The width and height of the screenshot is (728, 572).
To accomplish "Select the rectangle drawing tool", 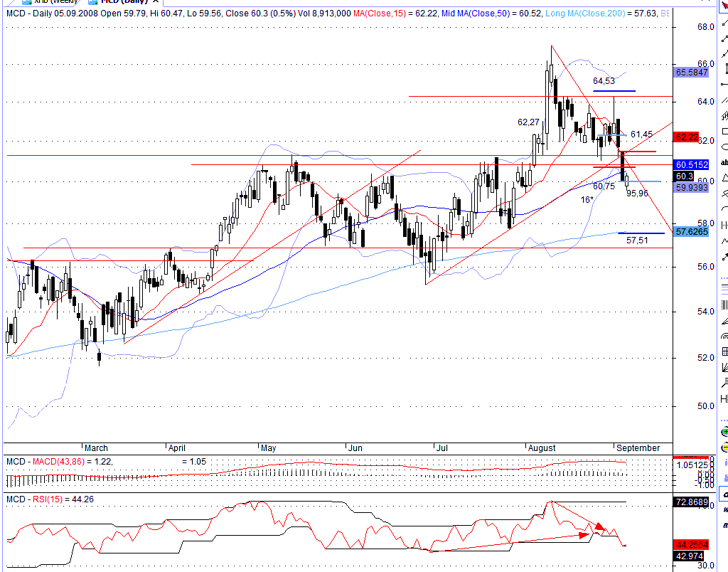I will coord(724,132).
